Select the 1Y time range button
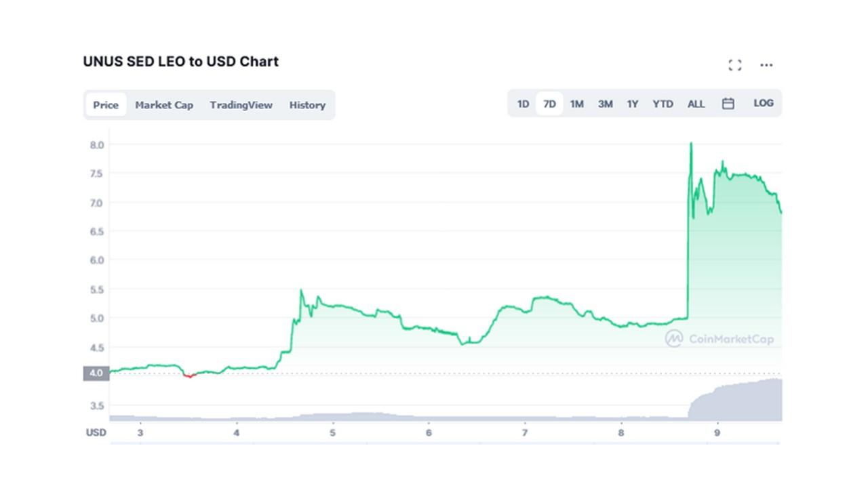 tap(633, 104)
